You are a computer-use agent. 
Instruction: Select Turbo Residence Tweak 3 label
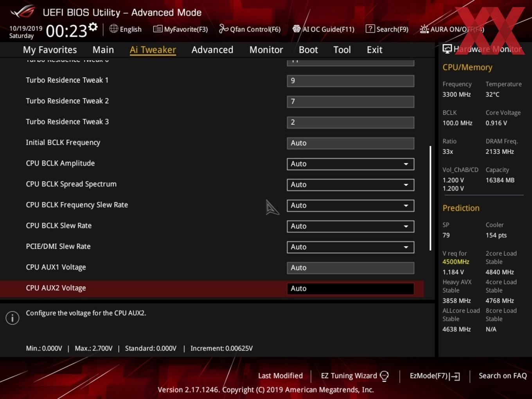pos(67,122)
